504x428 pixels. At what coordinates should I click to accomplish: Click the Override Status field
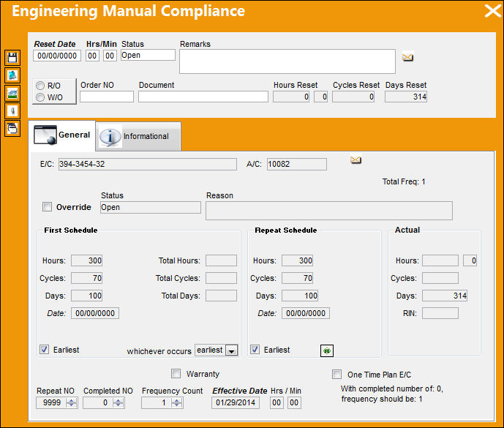tap(151, 207)
